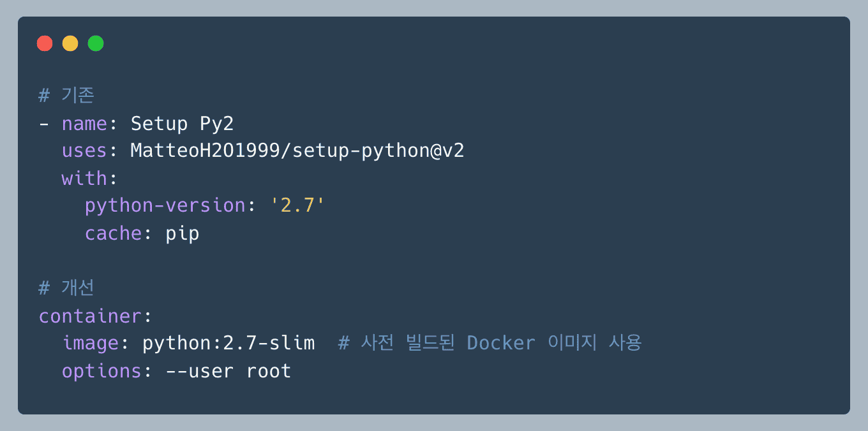This screenshot has width=868, height=431.
Task: Click the 'uses' keyword
Action: [x=84, y=150]
